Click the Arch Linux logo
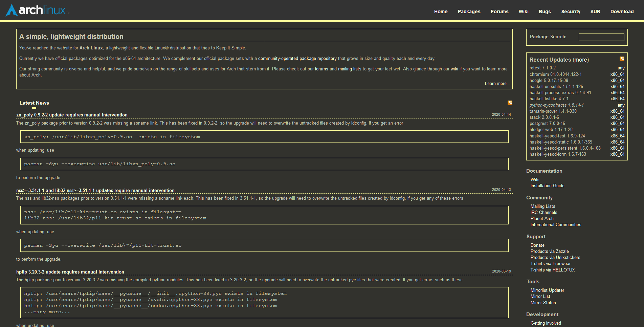 pos(38,10)
